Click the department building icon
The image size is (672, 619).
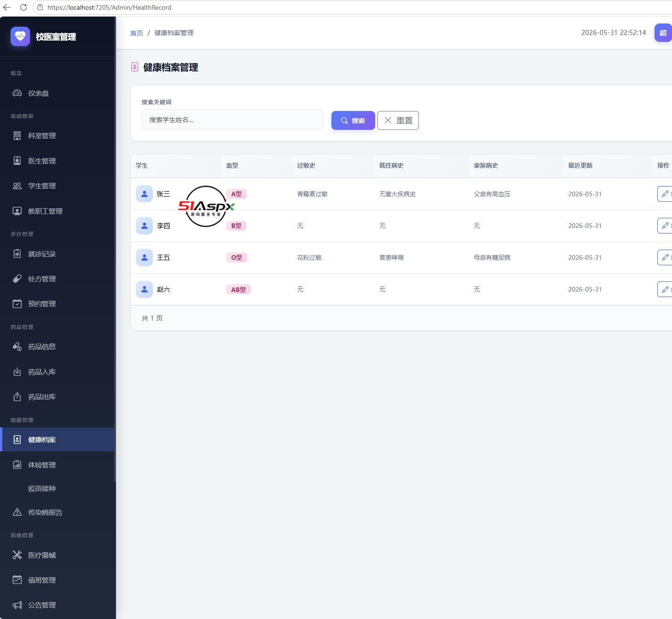point(17,135)
